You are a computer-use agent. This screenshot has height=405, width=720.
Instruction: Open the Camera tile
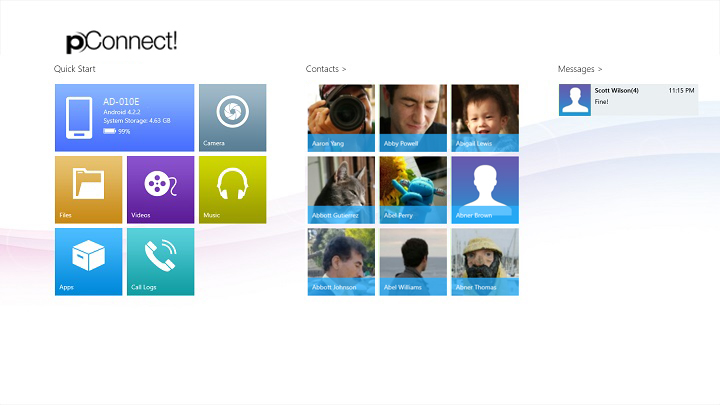(232, 118)
